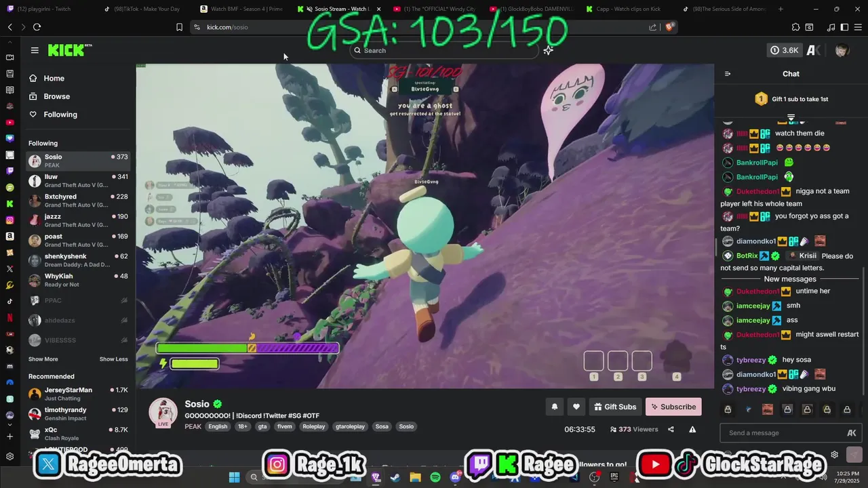
Task: Go back in browser history
Action: click(x=9, y=27)
